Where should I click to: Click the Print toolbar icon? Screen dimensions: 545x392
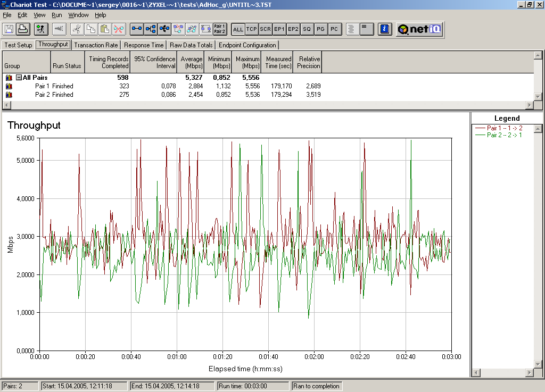23,29
